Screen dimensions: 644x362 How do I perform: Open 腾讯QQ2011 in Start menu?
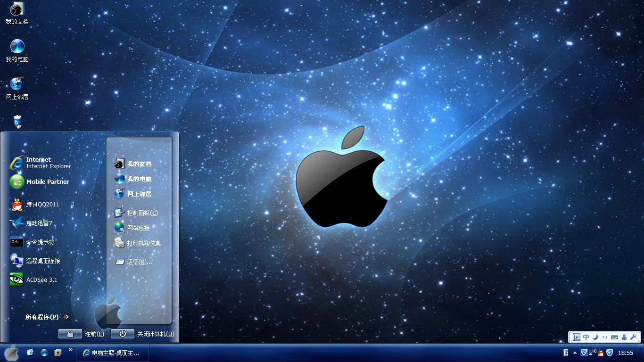click(x=35, y=204)
